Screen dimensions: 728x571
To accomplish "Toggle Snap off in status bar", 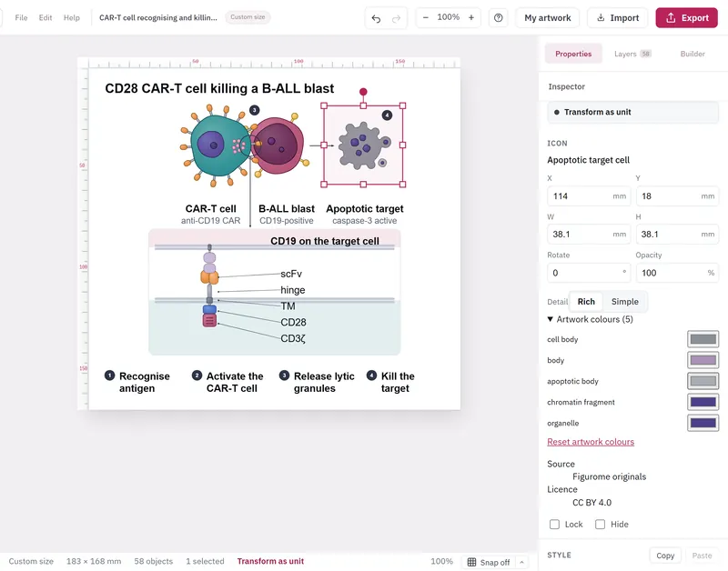I will pos(495,562).
